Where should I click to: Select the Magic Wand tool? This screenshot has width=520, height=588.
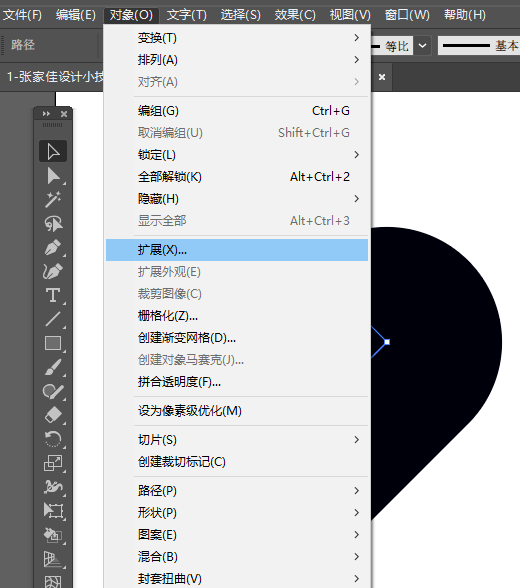click(53, 200)
